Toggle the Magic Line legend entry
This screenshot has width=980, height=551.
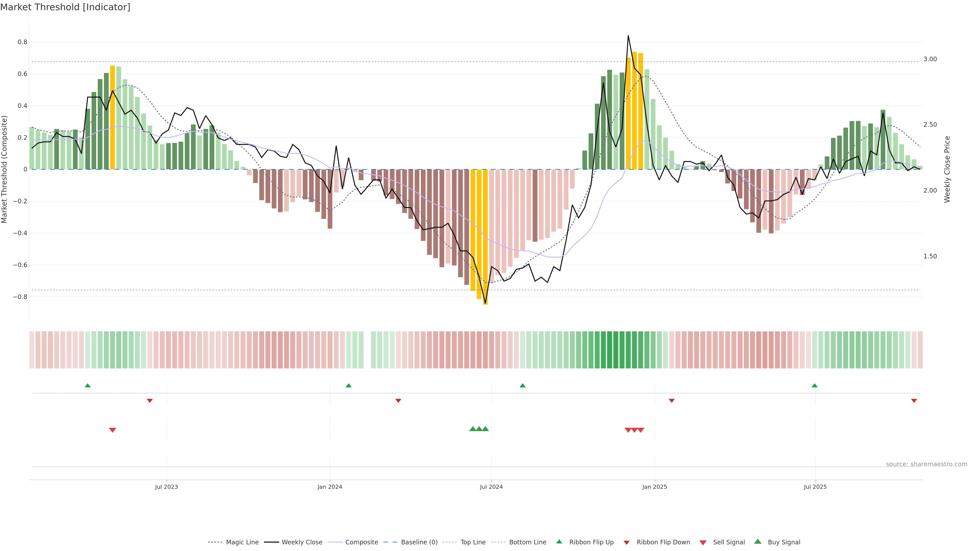pos(242,542)
